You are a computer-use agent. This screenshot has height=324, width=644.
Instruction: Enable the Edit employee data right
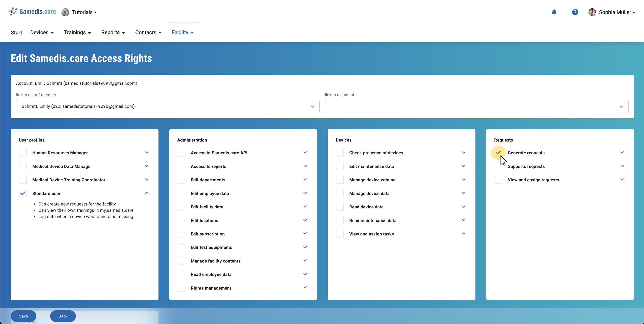tap(182, 193)
